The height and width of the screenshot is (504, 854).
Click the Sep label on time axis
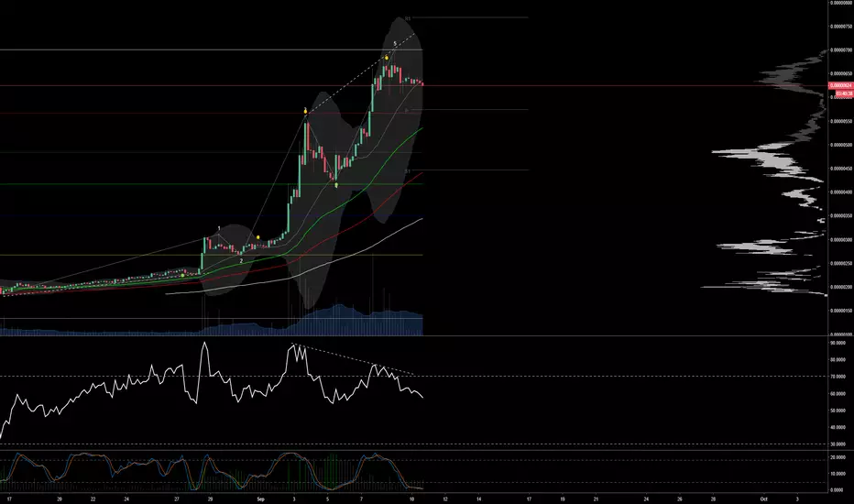[x=260, y=499]
